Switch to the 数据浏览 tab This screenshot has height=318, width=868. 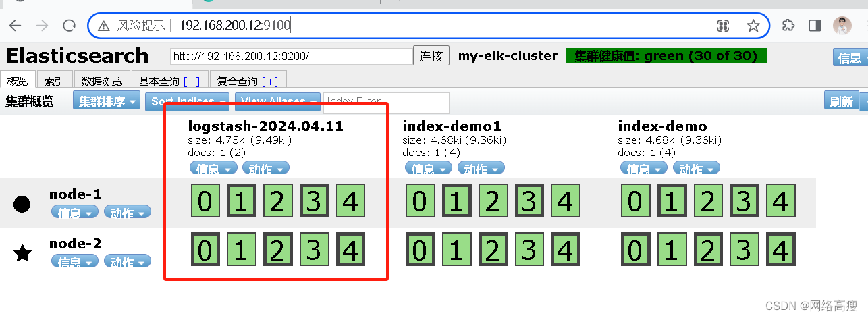pyautogui.click(x=102, y=80)
